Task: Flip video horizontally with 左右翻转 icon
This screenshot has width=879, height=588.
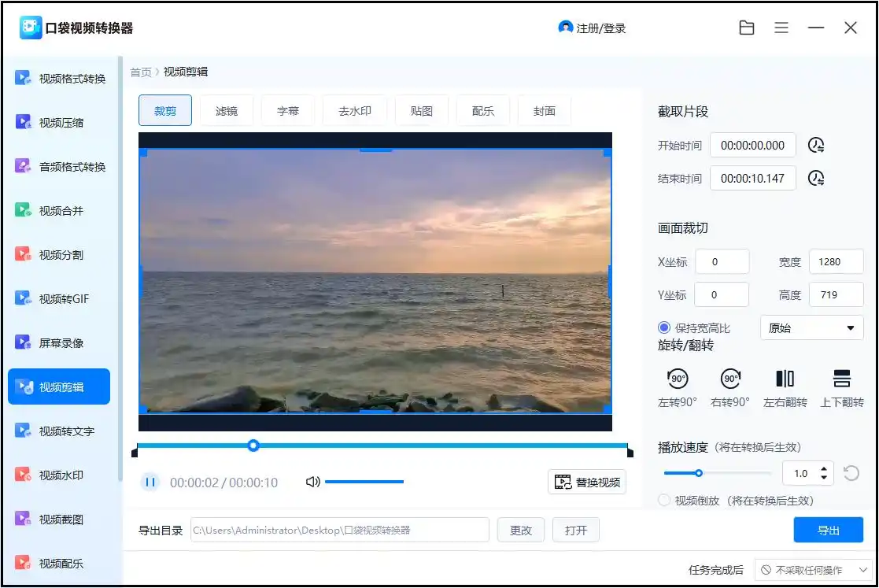Action: [x=785, y=379]
